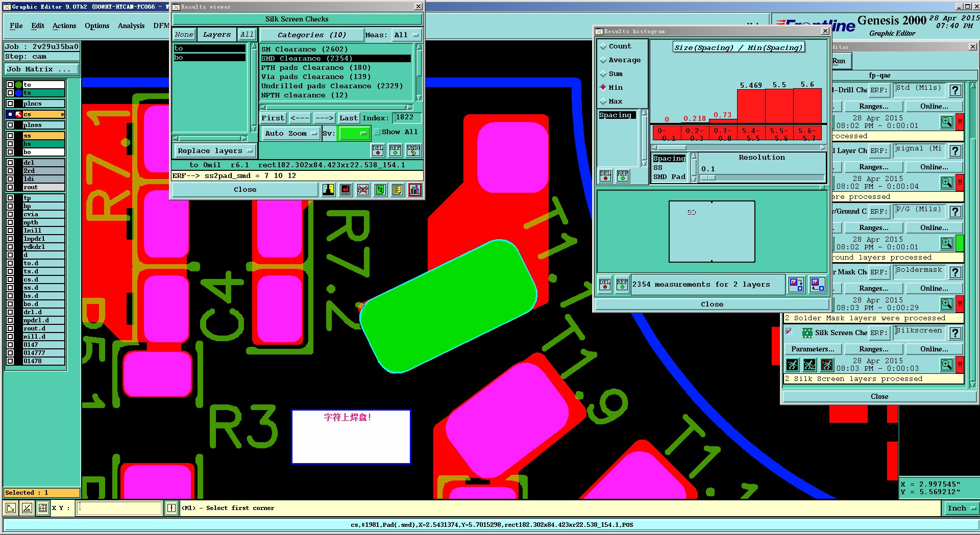Click the DEL icon beside measurements count

(605, 285)
